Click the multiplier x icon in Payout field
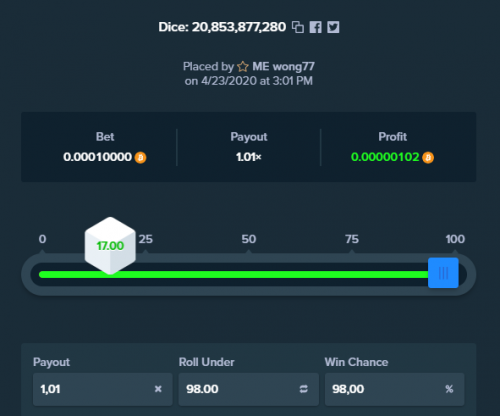 point(158,389)
